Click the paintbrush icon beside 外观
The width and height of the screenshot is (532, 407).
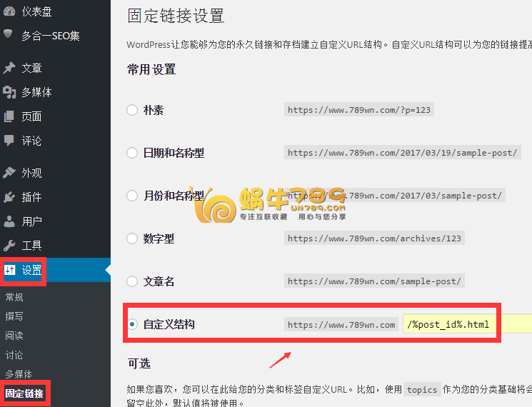tap(9, 173)
